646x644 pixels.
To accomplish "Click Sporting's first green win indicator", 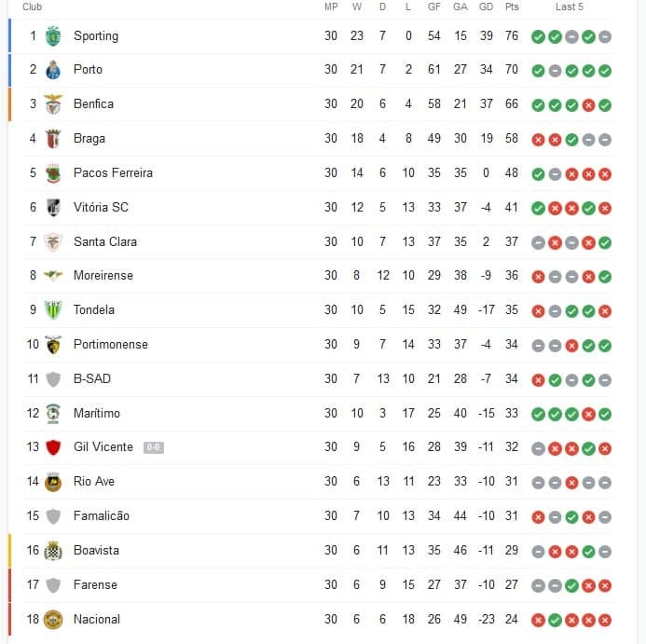I will point(538,36).
